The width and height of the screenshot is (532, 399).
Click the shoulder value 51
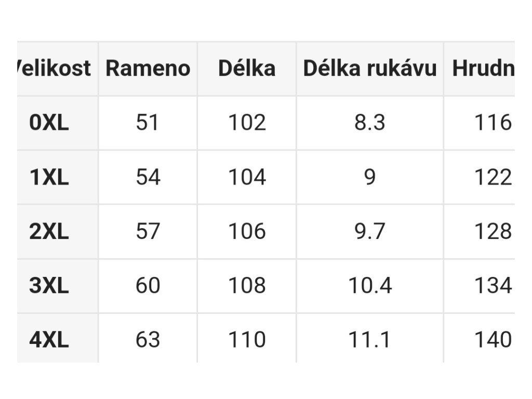coord(148,123)
